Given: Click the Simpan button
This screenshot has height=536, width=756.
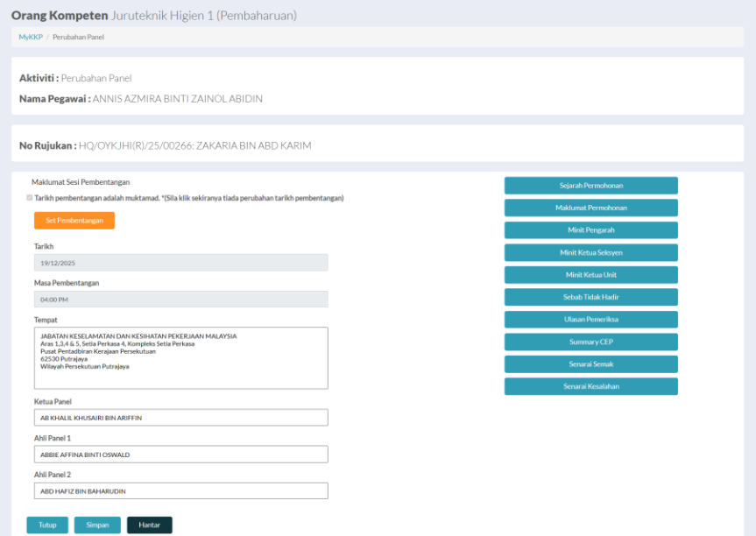Looking at the screenshot, I should pyautogui.click(x=97, y=525).
